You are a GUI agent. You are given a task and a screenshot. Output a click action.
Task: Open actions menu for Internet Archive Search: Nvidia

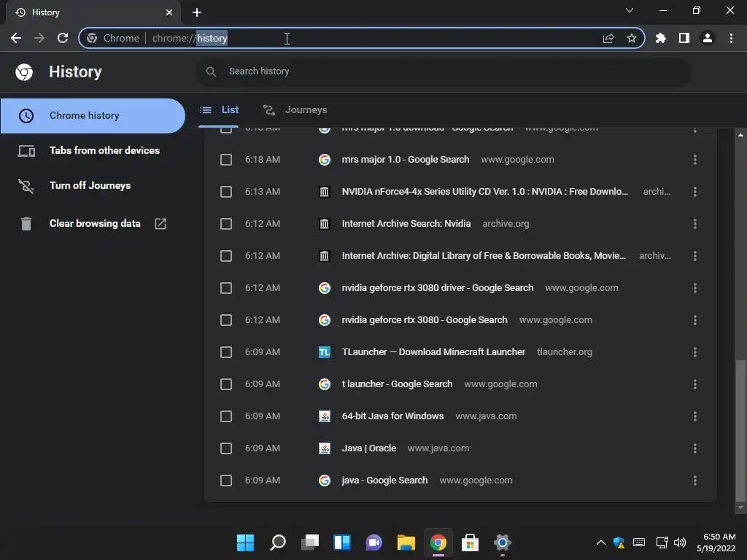(694, 224)
